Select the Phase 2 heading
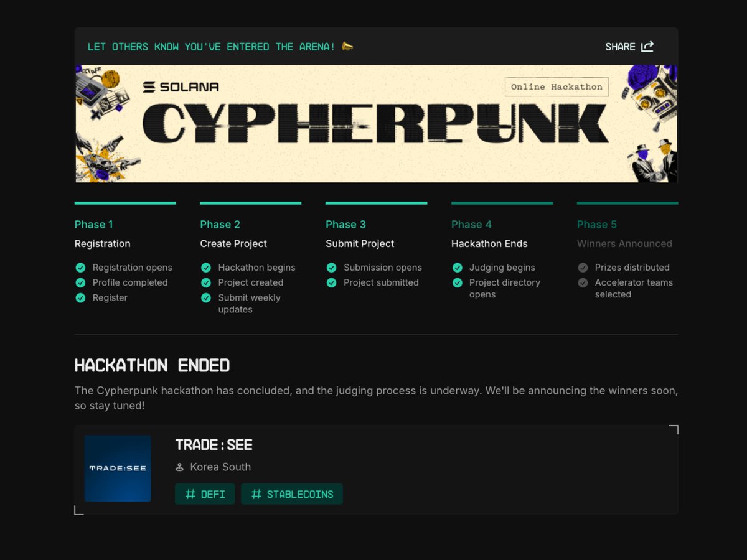Screen dimensions: 747x560 click(x=220, y=225)
